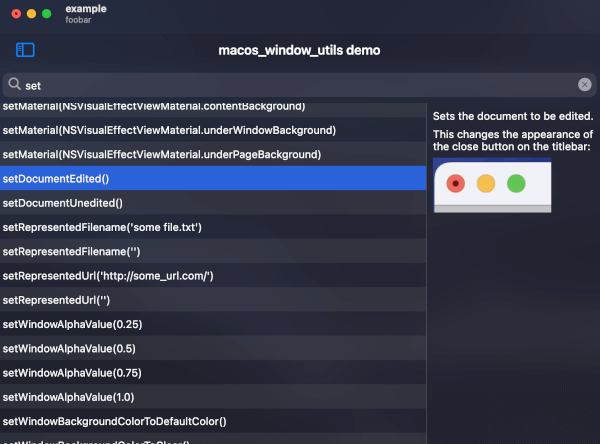
Task: Click the 'macos_window_utils demo' heading
Action: [299, 50]
